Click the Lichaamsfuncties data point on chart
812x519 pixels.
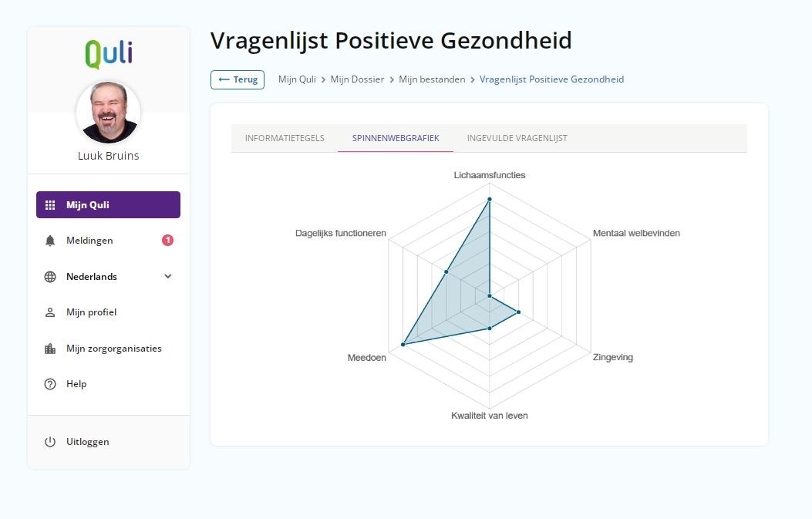coord(490,199)
